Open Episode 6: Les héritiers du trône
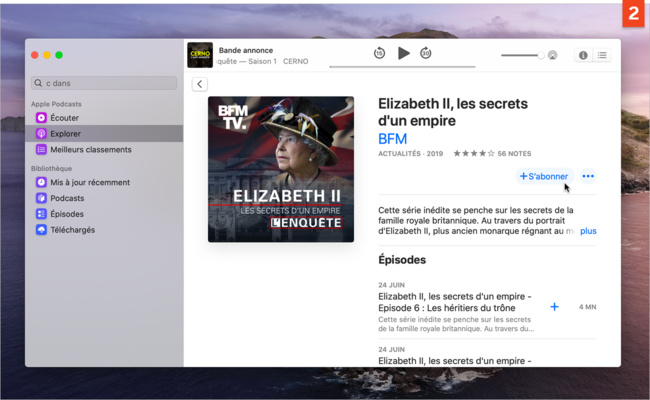This screenshot has height=400, width=650. pyautogui.click(x=455, y=302)
